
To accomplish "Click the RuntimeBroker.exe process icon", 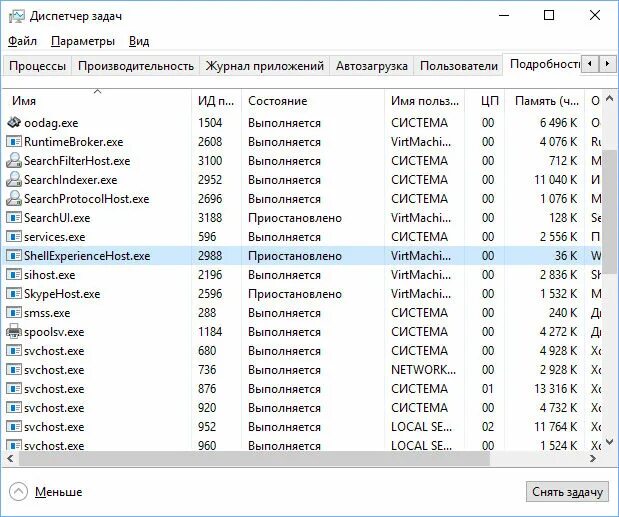I will point(14,142).
